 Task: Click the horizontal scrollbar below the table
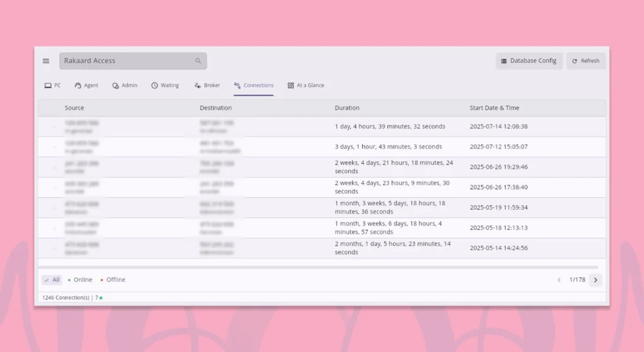click(318, 268)
